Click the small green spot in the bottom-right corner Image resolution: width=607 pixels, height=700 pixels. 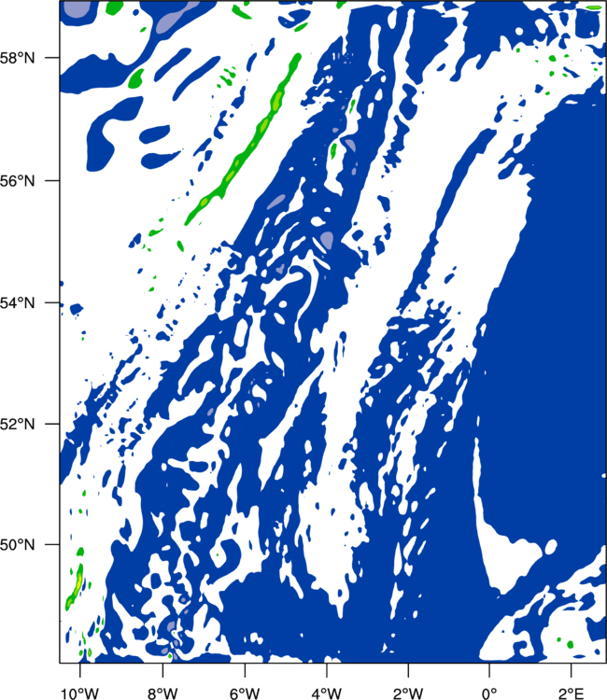point(570,644)
